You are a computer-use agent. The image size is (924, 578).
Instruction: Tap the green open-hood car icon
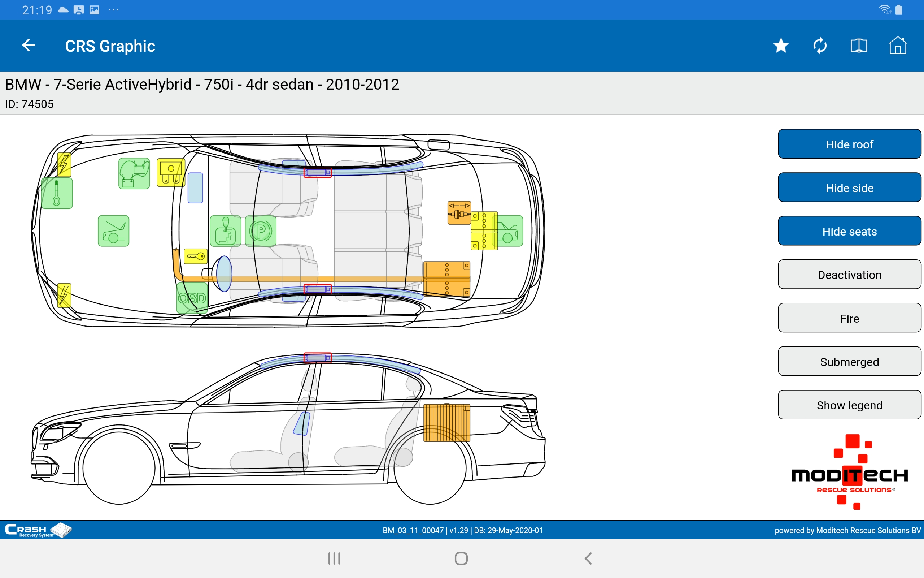[x=113, y=231]
